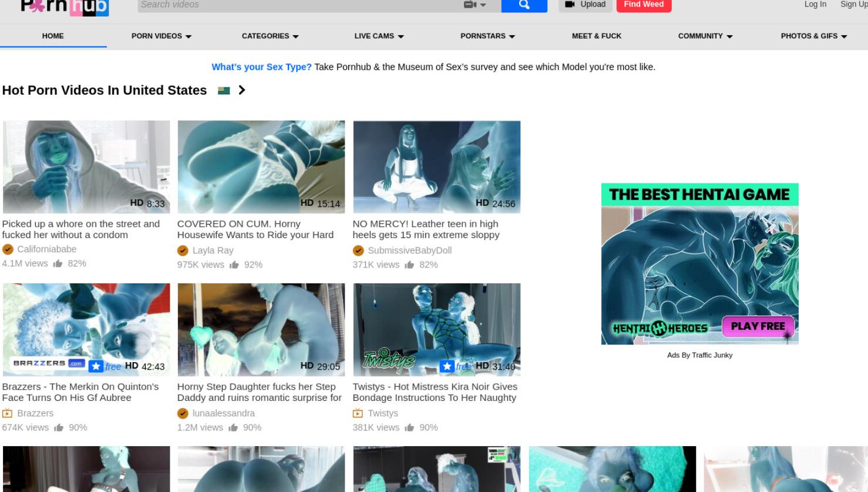868x492 pixels.
Task: Click the thumbs-up icon next to 674K views
Action: click(59, 428)
